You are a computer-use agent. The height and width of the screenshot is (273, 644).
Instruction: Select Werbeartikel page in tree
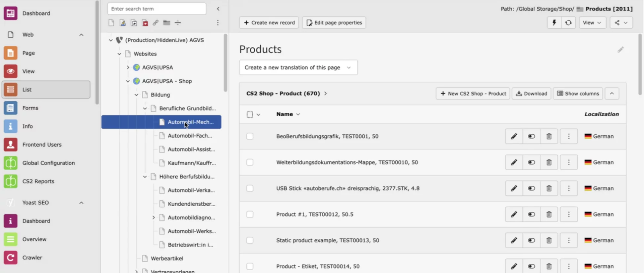pos(167,258)
